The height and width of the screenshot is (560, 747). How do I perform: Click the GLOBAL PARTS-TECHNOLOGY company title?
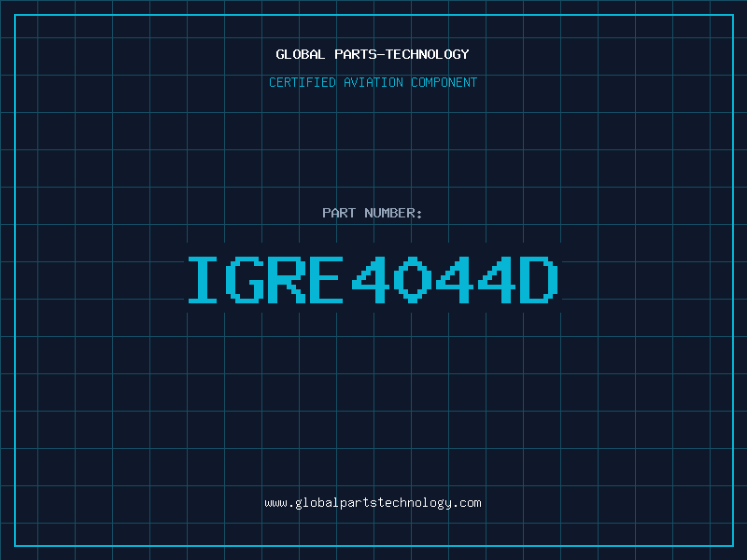point(373,54)
